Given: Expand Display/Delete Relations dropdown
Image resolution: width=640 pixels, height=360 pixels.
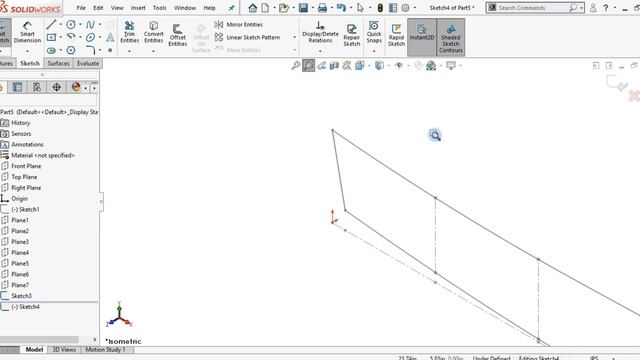Looking at the screenshot, I should [320, 51].
